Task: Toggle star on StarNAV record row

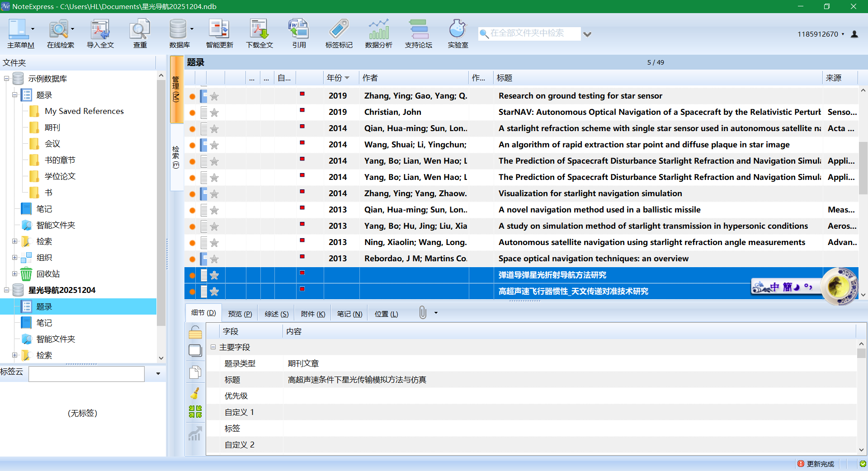Action: pyautogui.click(x=214, y=113)
